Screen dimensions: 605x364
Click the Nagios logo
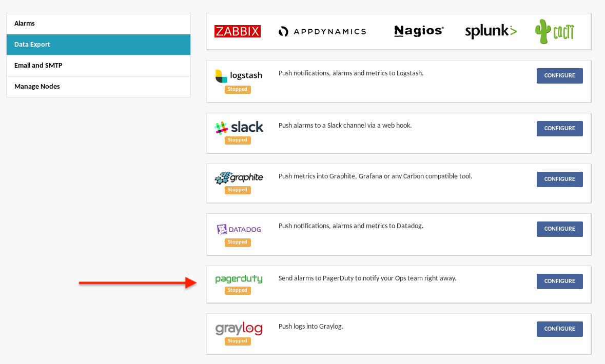click(x=419, y=31)
